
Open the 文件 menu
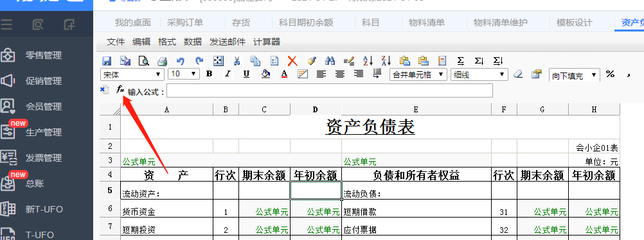coord(116,42)
